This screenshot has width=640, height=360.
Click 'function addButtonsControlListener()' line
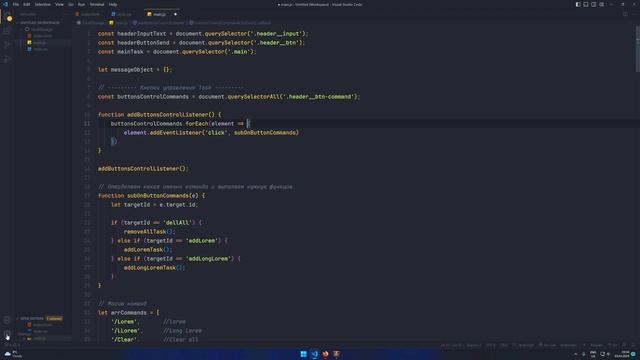point(160,115)
